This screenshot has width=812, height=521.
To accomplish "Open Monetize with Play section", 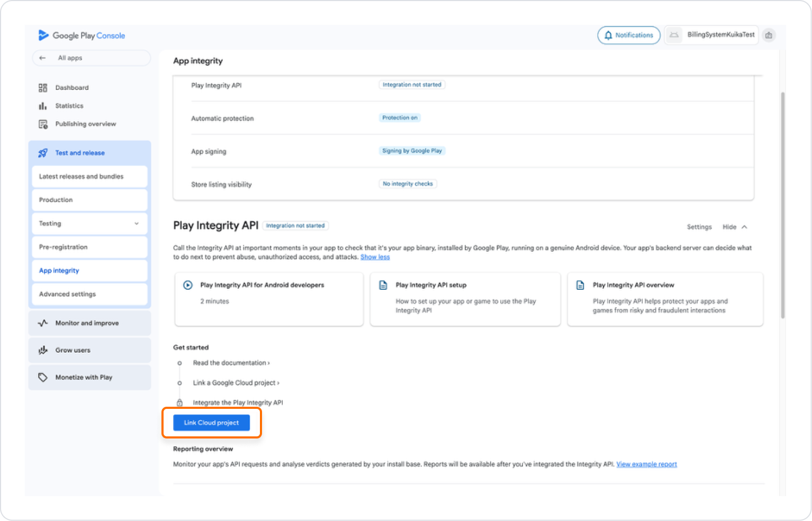I will (x=89, y=378).
